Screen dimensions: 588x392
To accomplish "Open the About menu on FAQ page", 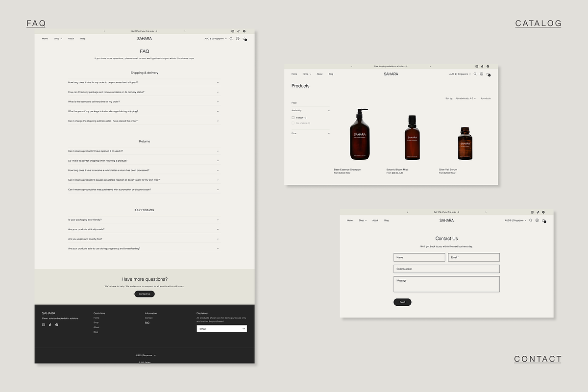I will click(71, 39).
